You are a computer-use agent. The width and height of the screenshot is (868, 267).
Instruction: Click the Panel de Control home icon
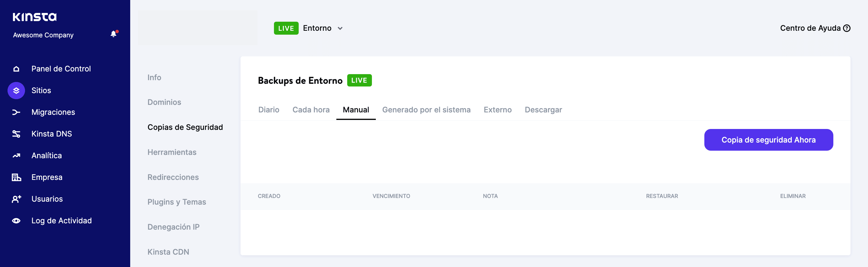[16, 69]
